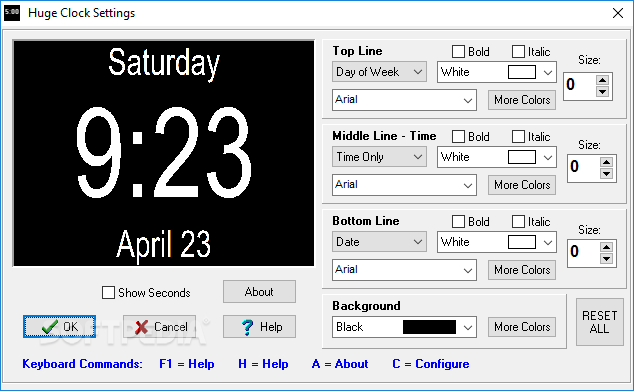This screenshot has width=634, height=391.
Task: Open the Day of Week dropdown
Action: click(x=379, y=72)
